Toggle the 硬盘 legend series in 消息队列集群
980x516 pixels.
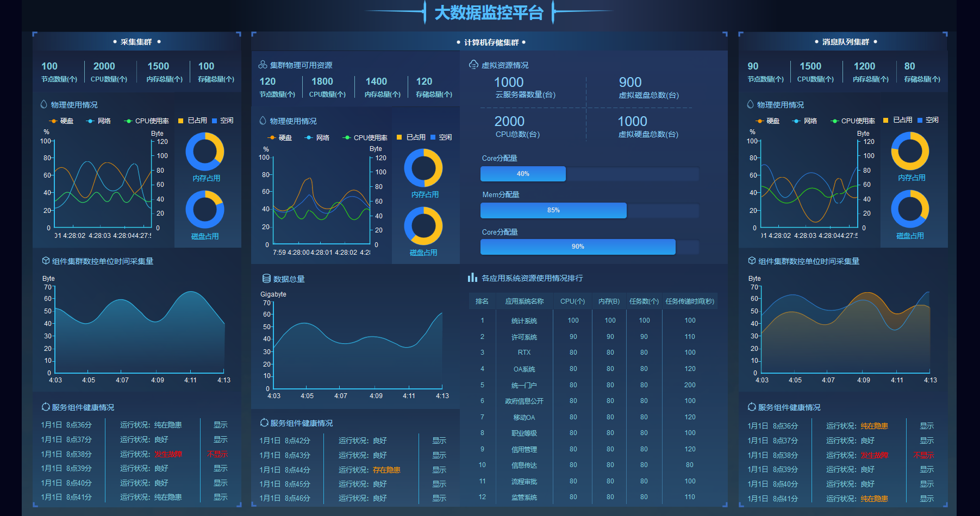point(767,121)
